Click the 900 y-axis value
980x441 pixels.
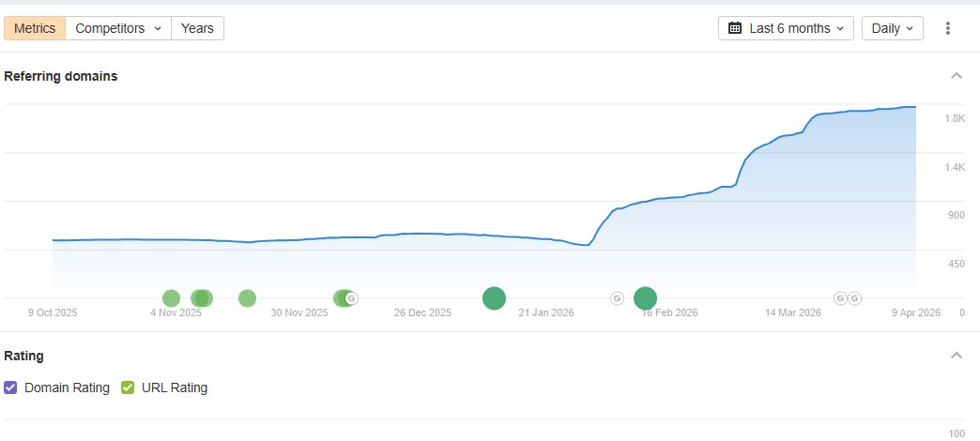957,216
